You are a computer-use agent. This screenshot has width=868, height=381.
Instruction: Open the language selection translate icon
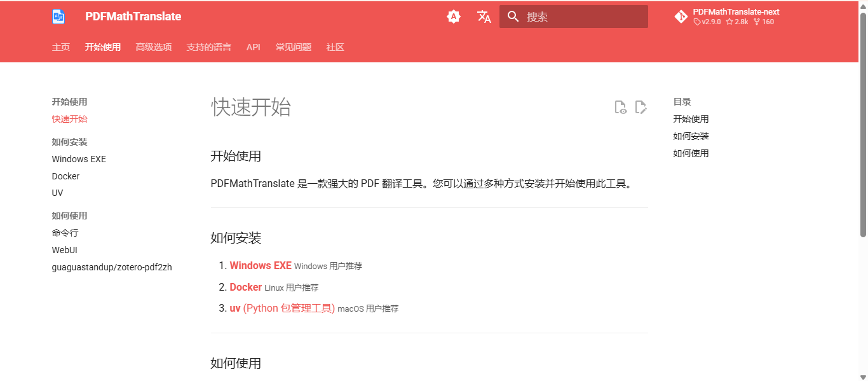[484, 17]
